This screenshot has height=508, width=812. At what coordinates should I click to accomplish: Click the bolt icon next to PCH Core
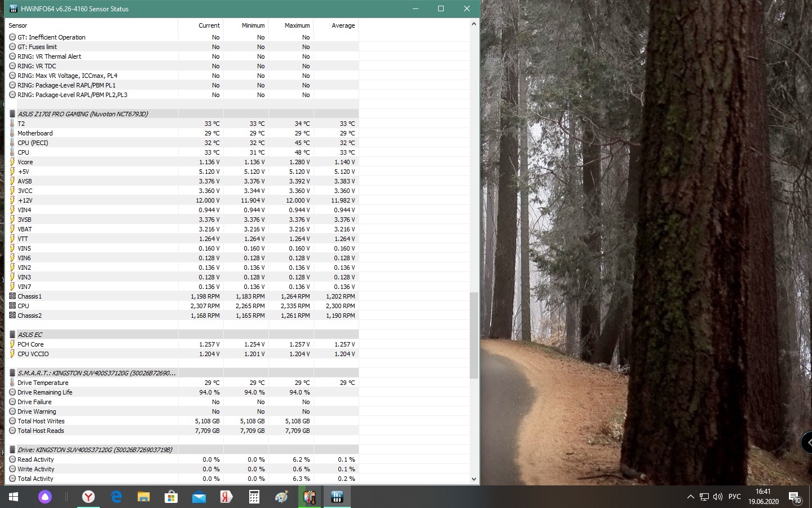tap(12, 344)
